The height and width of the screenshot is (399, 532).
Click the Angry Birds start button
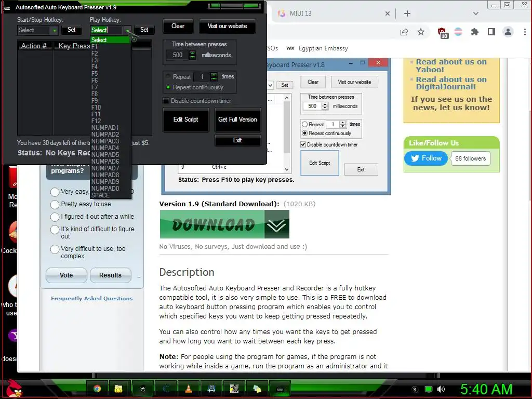(14, 389)
